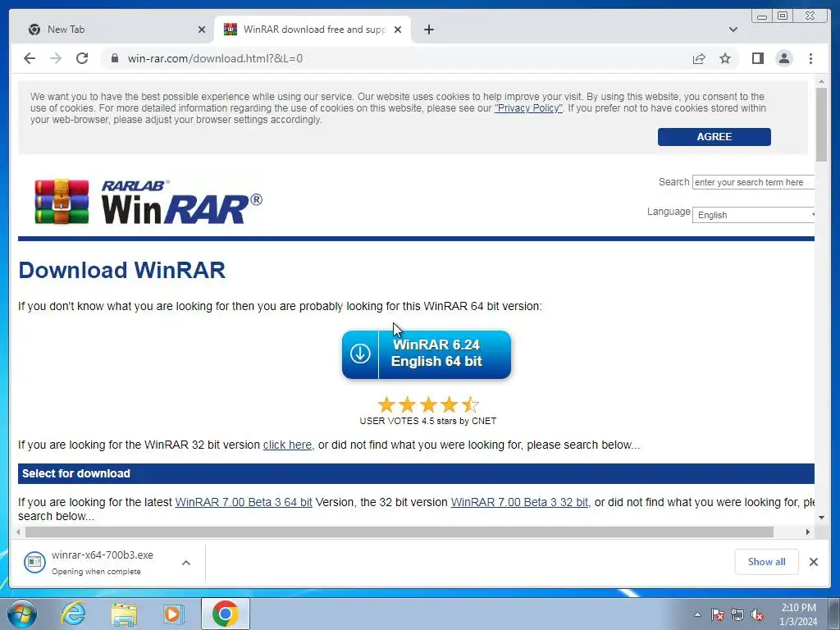
Task: Open Chrome three-dot menu
Action: [x=810, y=58]
